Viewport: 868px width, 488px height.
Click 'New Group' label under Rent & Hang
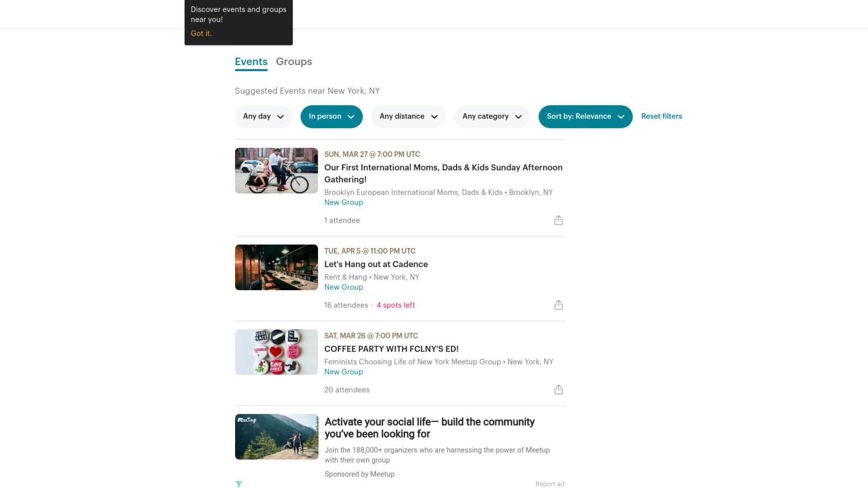point(344,287)
